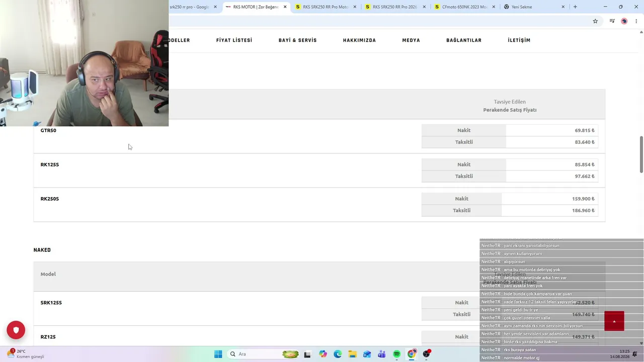Click the Nakit label in the GTR50 row
Screen dimensions: 644x362
[464, 130]
